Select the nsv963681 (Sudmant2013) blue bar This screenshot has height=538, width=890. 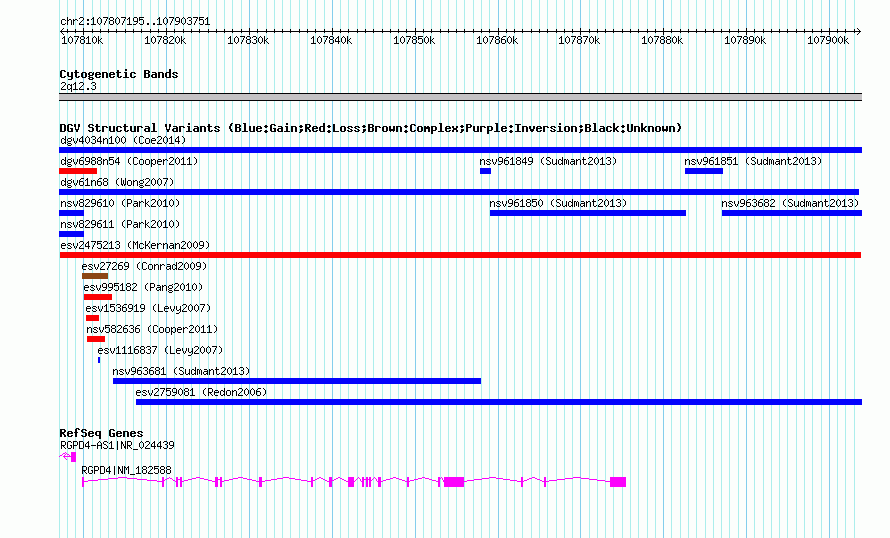pos(297,381)
